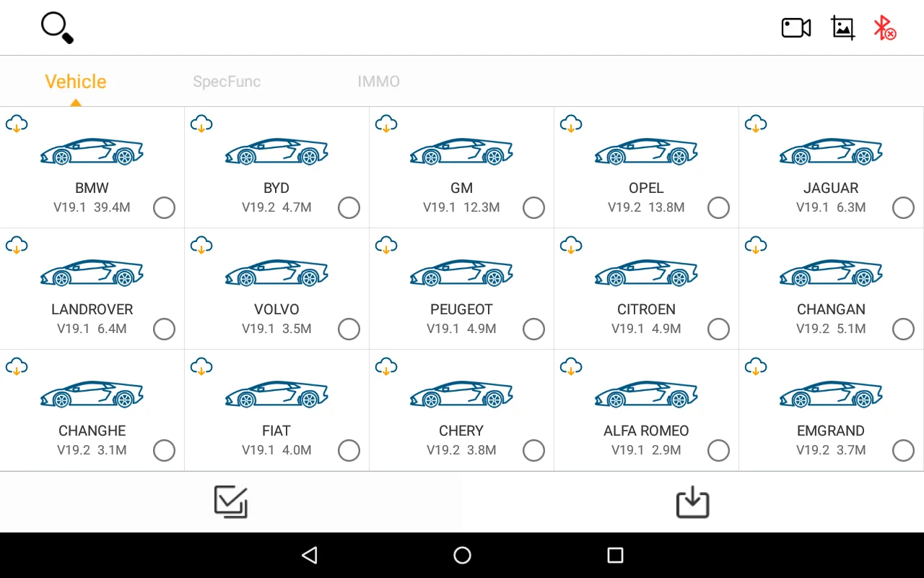Tap the select-all checklist icon

[x=231, y=502]
